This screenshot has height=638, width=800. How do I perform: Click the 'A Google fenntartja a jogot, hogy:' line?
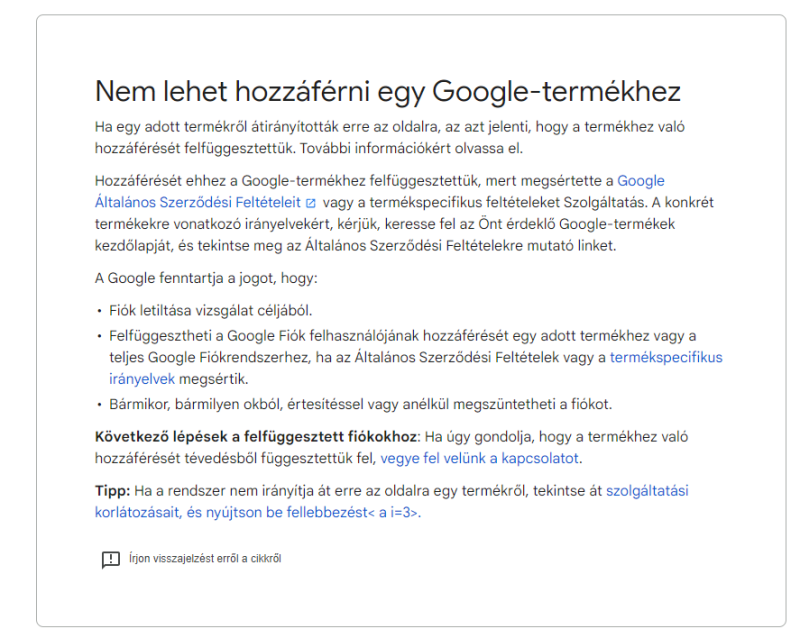[x=206, y=278]
